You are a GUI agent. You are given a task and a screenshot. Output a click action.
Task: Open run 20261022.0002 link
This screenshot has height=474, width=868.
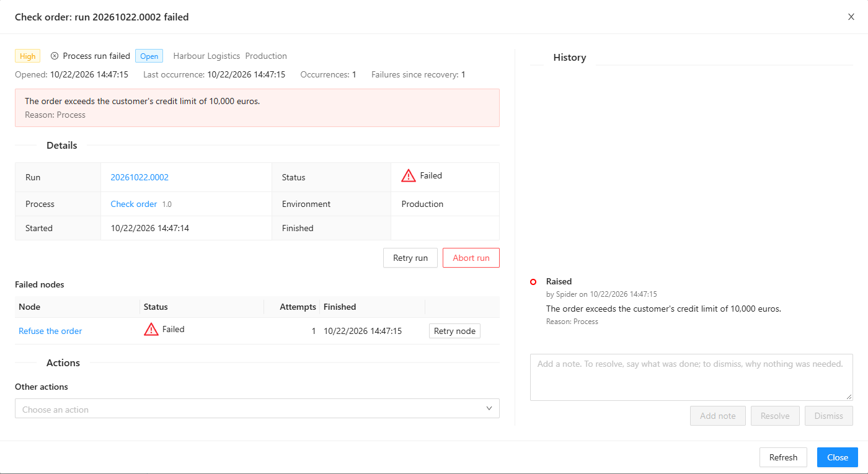point(139,177)
